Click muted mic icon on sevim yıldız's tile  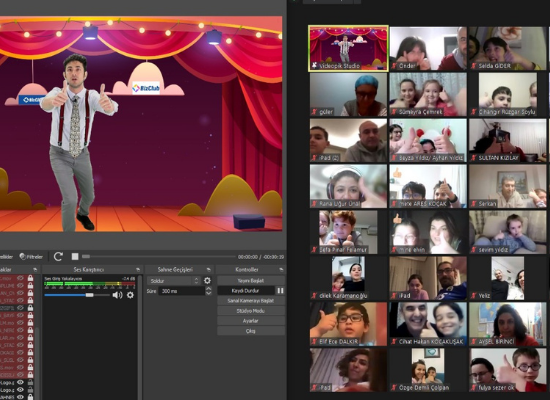[x=474, y=250]
